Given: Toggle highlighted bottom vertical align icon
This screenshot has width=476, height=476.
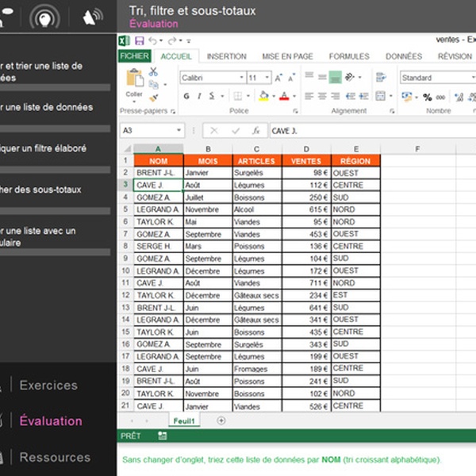Looking at the screenshot, I should 336,77.
